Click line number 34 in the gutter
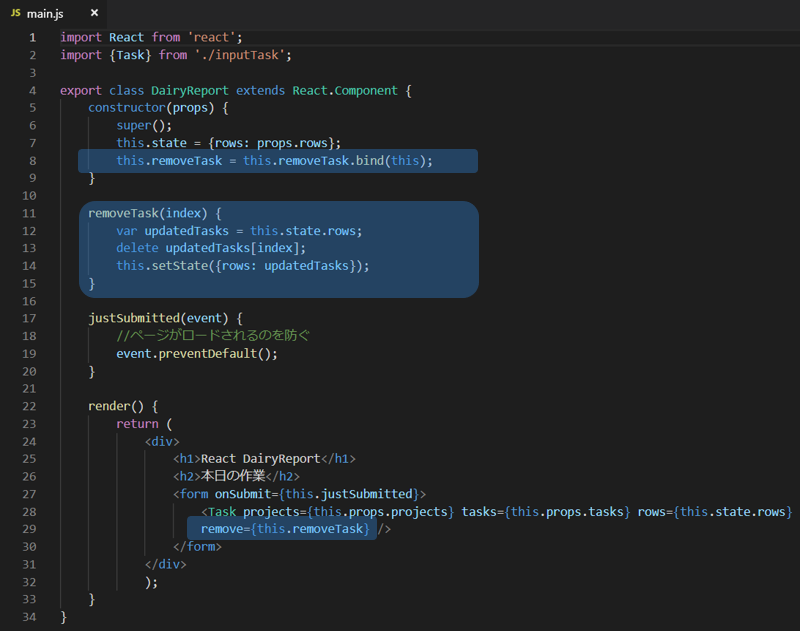The height and width of the screenshot is (631, 800). (29, 617)
